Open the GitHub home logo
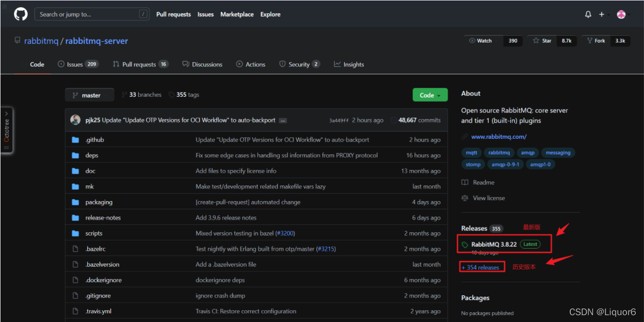This screenshot has height=322, width=644. 21,14
